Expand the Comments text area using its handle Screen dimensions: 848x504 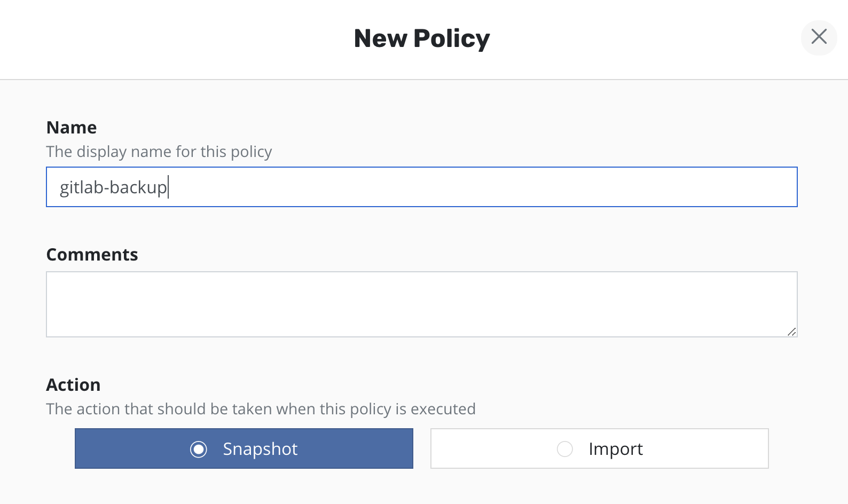point(792,333)
